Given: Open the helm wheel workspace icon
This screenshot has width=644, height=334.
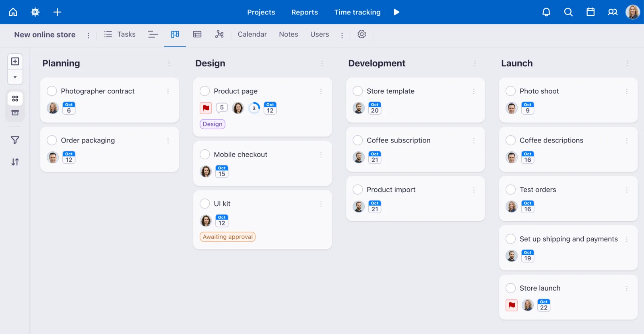Looking at the screenshot, I should pos(35,12).
